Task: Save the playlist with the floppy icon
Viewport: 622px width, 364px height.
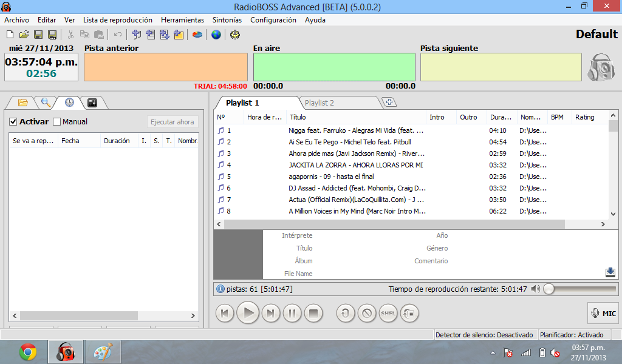Action: [38, 35]
